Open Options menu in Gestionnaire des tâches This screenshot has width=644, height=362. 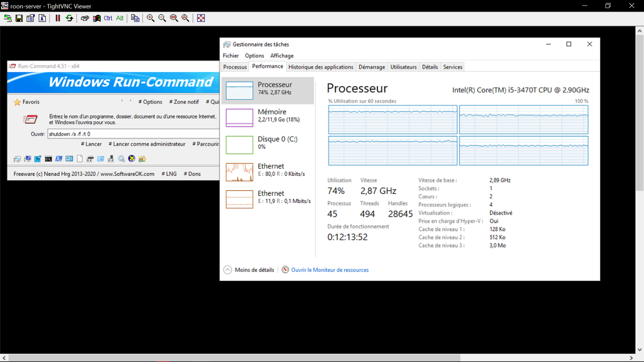pyautogui.click(x=255, y=56)
